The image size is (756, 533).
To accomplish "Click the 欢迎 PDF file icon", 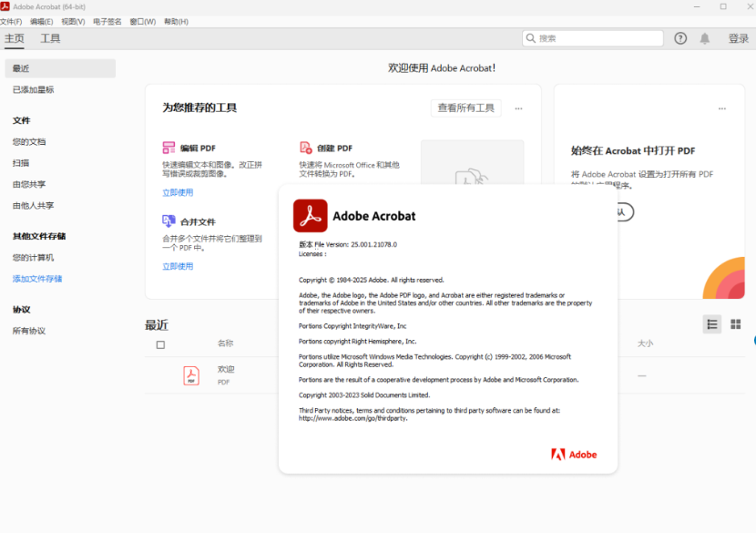I will [x=191, y=375].
